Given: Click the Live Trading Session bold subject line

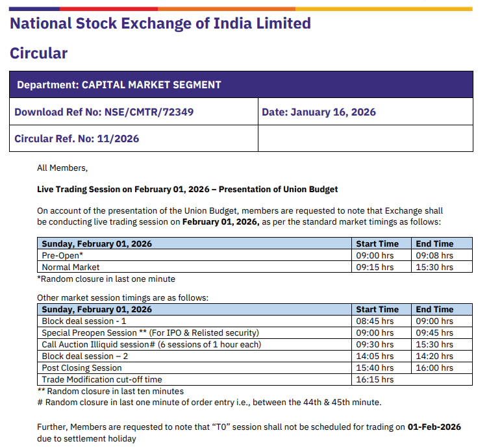Looking at the screenshot, I should pyautogui.click(x=187, y=190).
